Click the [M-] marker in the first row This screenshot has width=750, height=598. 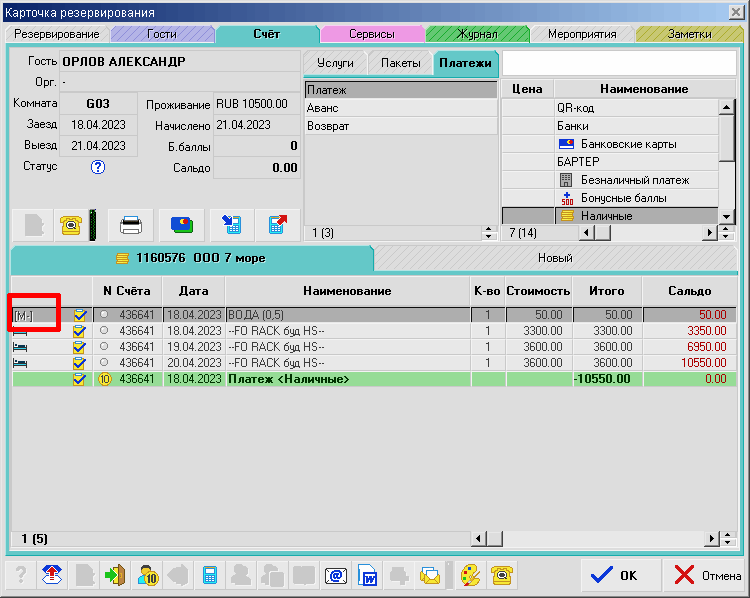[x=23, y=315]
